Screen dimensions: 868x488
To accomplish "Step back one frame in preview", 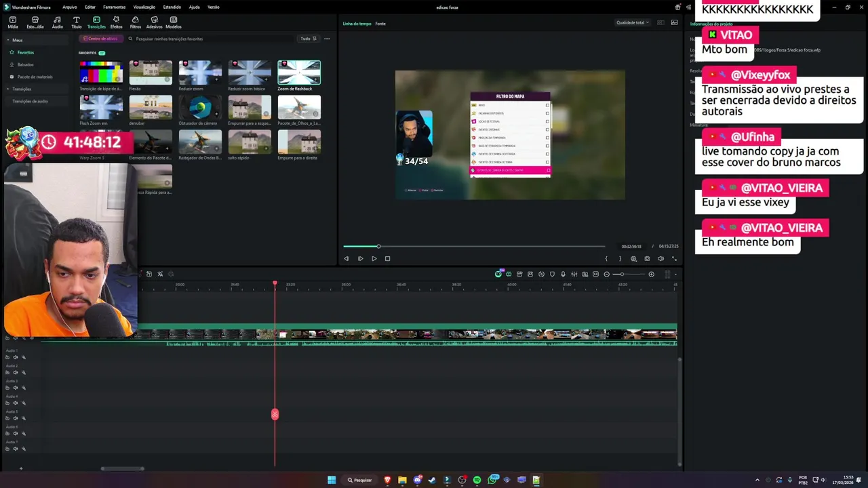I will click(347, 258).
